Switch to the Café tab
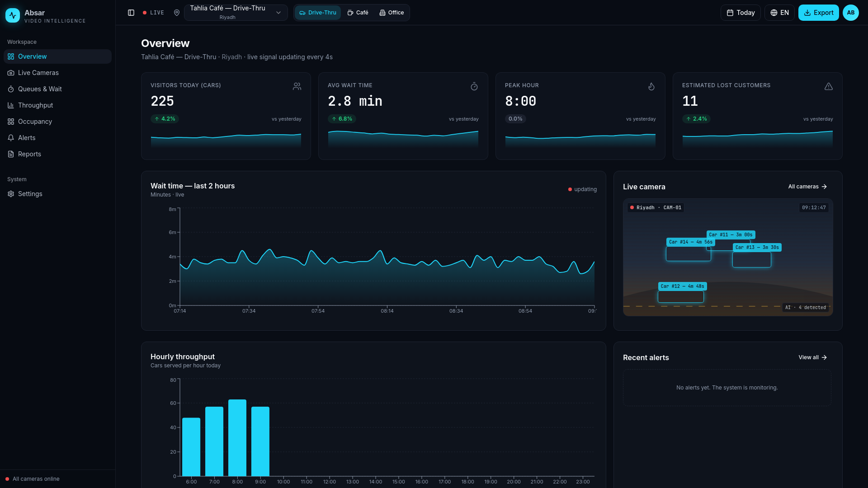This screenshot has height=488, width=868. (358, 13)
